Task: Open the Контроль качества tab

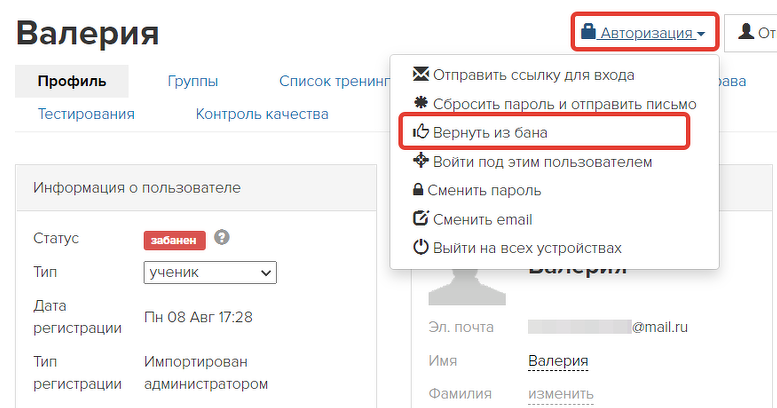Action: click(262, 114)
